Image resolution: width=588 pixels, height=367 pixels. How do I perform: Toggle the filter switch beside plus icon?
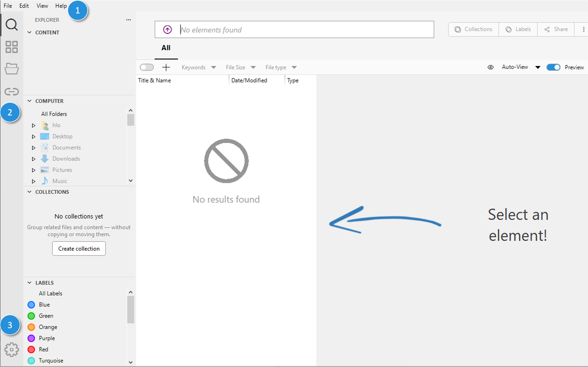coord(147,67)
